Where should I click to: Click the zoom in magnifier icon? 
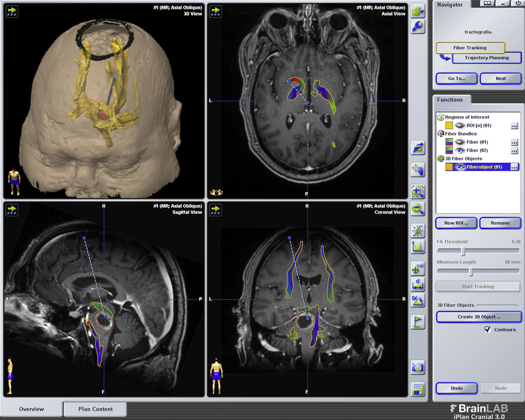417,191
